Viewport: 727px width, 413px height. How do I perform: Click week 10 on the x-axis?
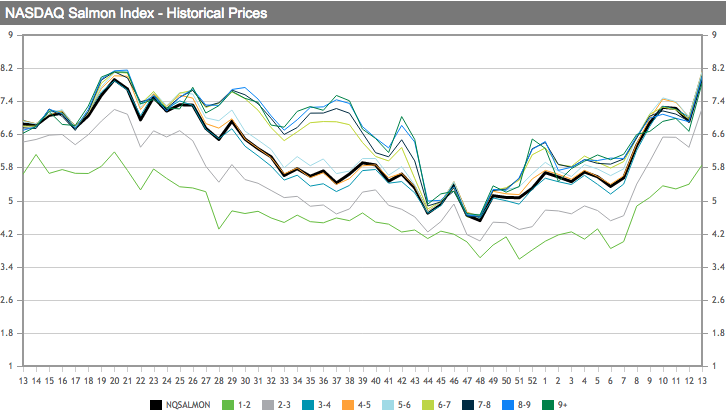pos(663,381)
